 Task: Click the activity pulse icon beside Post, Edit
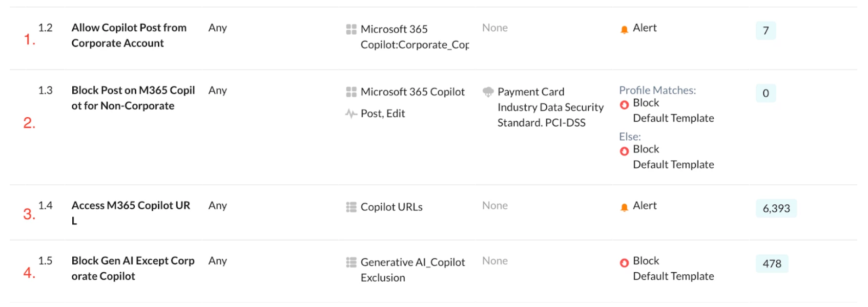click(351, 114)
